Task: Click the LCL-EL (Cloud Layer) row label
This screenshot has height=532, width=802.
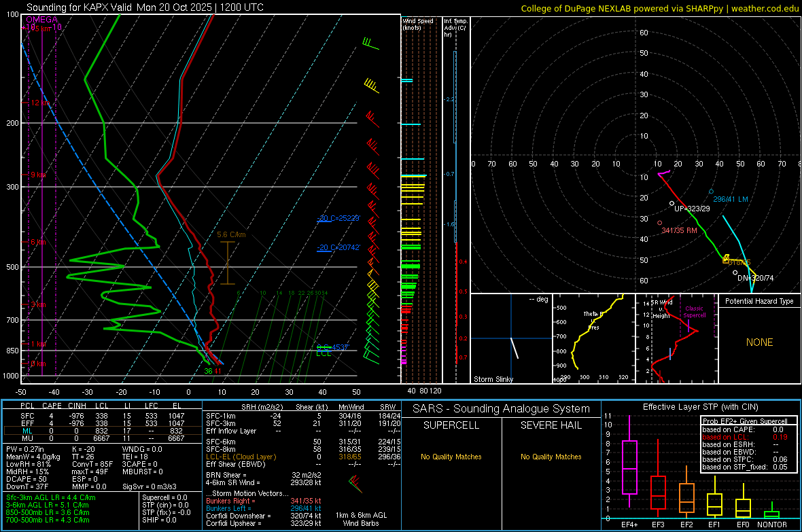Action: [241, 457]
